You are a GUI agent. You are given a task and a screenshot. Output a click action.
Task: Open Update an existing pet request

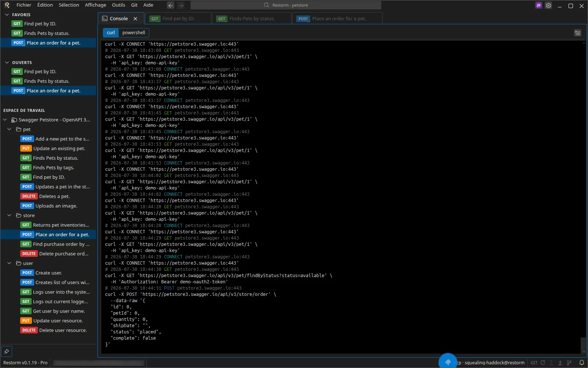click(48, 148)
